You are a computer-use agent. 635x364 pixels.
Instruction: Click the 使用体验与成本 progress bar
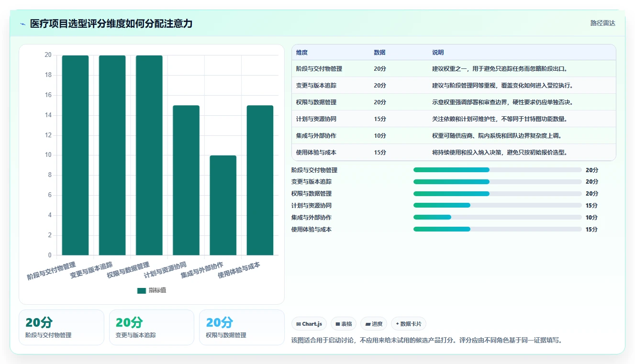498,229
